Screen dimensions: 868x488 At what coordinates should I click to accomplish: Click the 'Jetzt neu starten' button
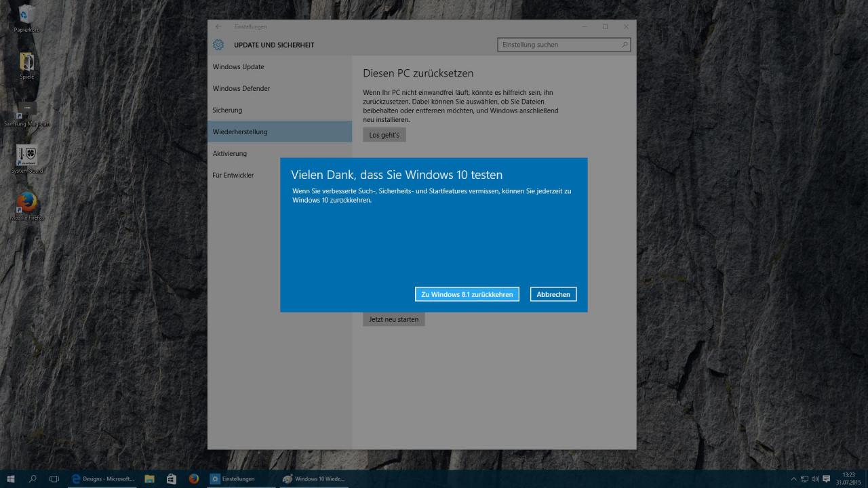(x=394, y=319)
